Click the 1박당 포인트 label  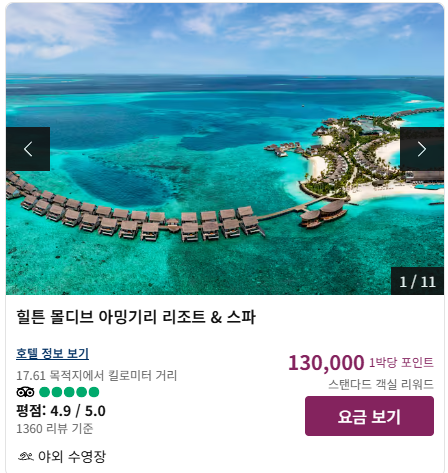401,362
